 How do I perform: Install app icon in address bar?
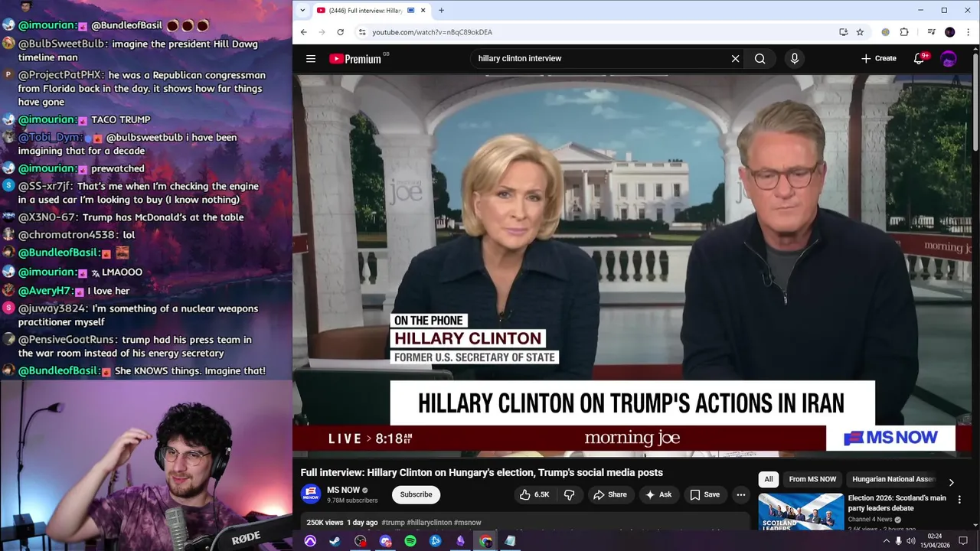(843, 32)
